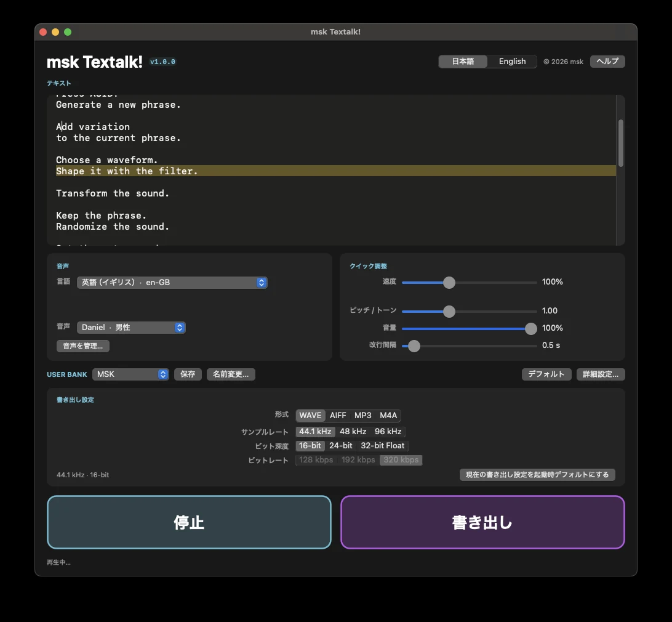This screenshot has width=672, height=622.
Task: Click the 改行間隔 line interval slider handle
Action: point(414,345)
